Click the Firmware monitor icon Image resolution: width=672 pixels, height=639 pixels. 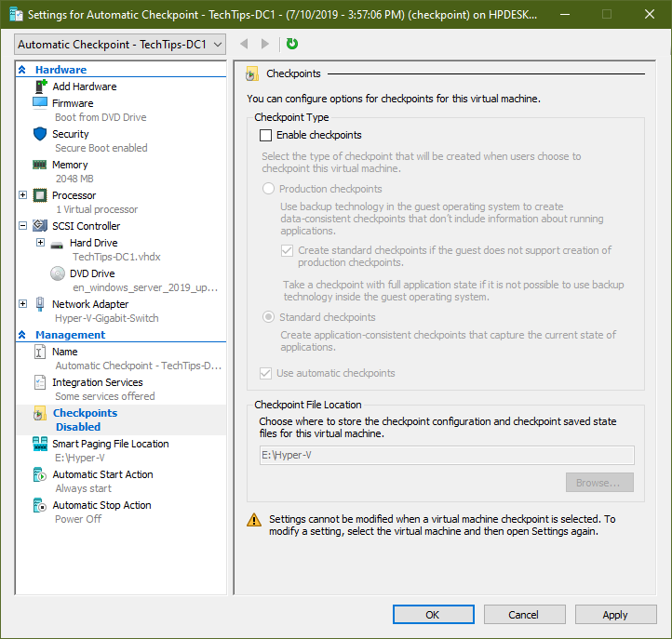[x=40, y=103]
